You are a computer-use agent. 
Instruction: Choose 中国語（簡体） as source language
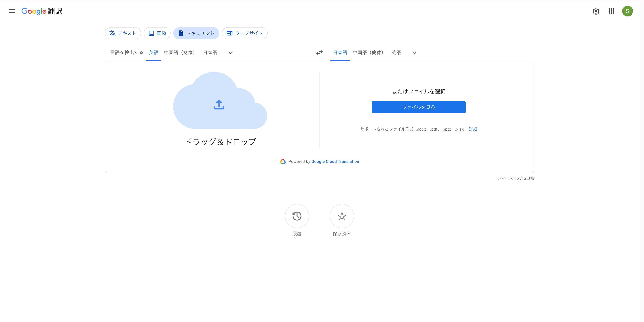coord(179,53)
